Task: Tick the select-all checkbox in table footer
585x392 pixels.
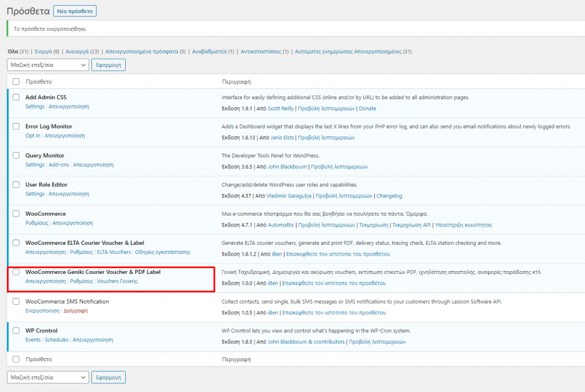Action: tap(16, 359)
